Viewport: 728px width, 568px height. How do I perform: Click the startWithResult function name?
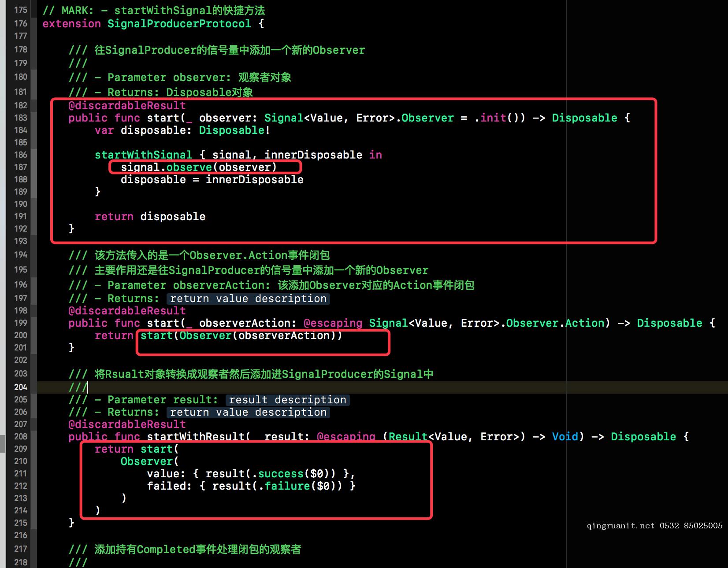[x=196, y=437]
